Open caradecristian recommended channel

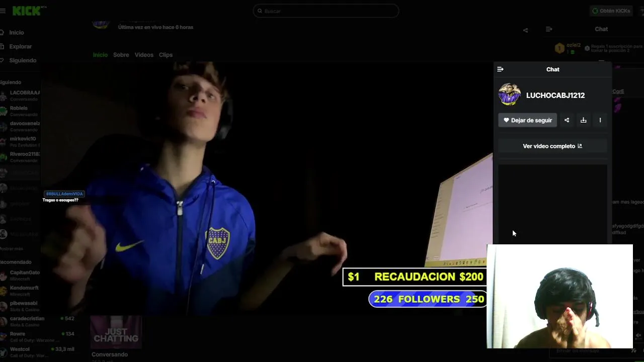click(38, 321)
